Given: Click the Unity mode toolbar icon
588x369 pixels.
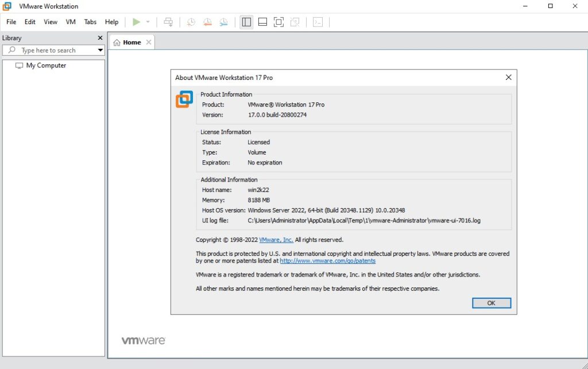Looking at the screenshot, I should point(295,22).
